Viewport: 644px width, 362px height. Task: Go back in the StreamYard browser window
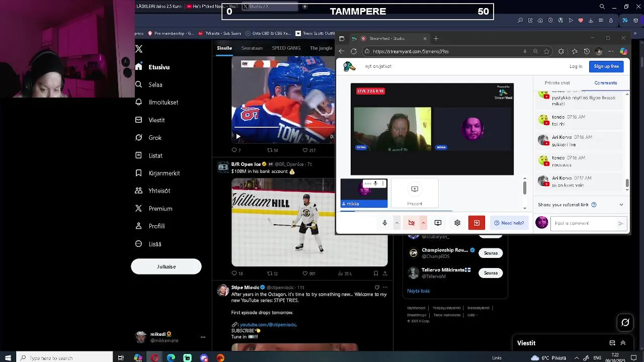point(342,51)
